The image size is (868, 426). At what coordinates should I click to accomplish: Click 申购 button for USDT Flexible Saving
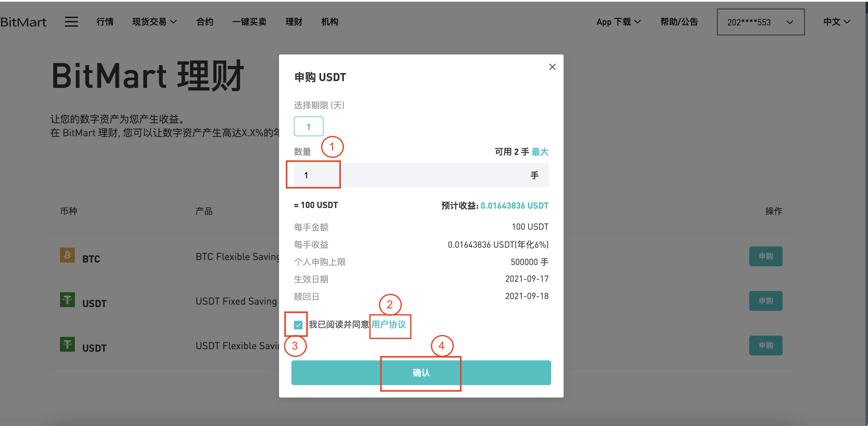(766, 346)
